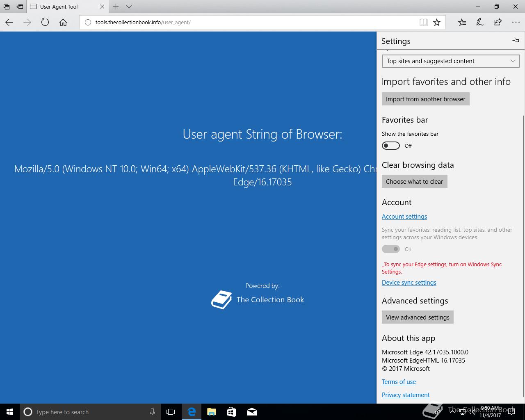Open Device sync settings link

point(409,283)
